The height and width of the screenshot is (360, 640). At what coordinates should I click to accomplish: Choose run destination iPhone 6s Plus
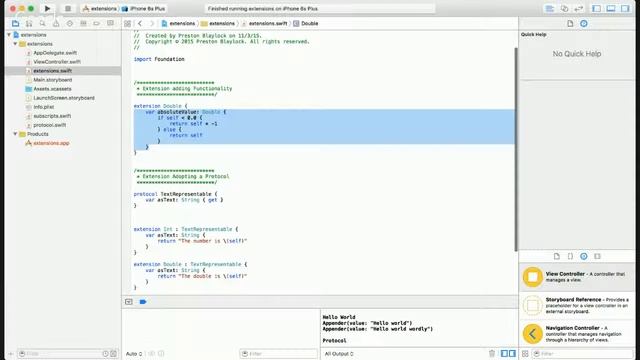[144, 9]
